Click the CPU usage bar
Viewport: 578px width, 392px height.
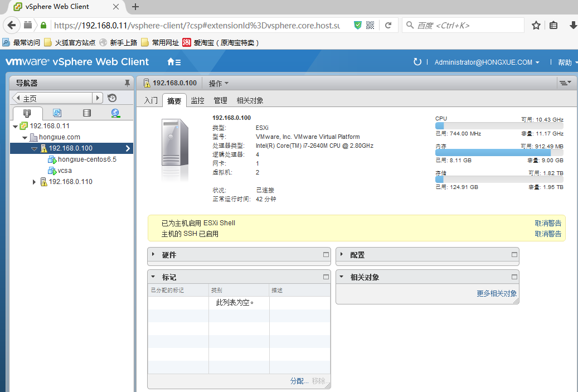(499, 126)
